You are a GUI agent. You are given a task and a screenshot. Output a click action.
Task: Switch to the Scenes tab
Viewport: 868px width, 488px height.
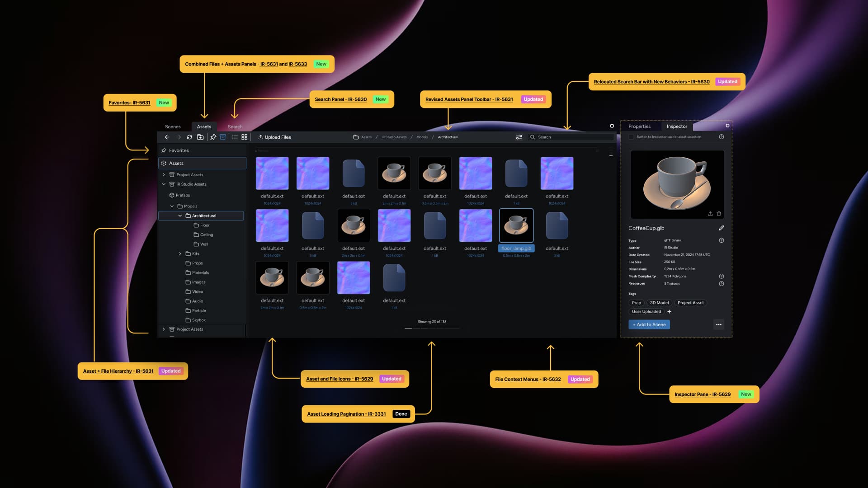[172, 127]
